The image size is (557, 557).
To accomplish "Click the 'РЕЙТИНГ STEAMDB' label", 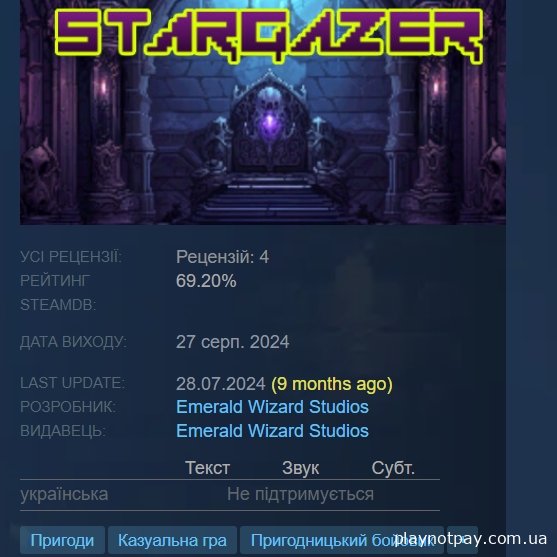I will coord(58,293).
